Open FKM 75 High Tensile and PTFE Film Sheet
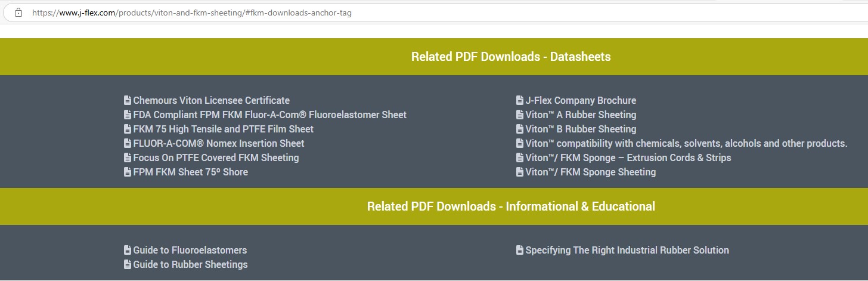This screenshot has width=868, height=281. coord(223,129)
